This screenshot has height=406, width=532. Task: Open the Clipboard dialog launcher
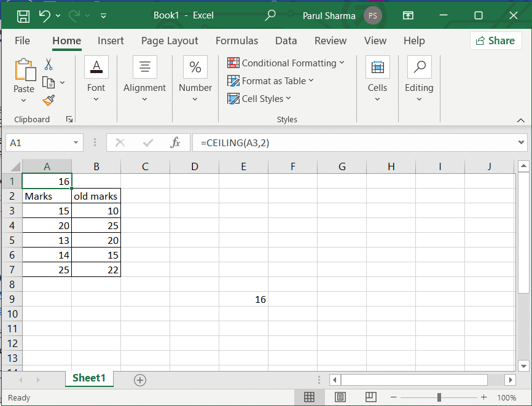(69, 119)
